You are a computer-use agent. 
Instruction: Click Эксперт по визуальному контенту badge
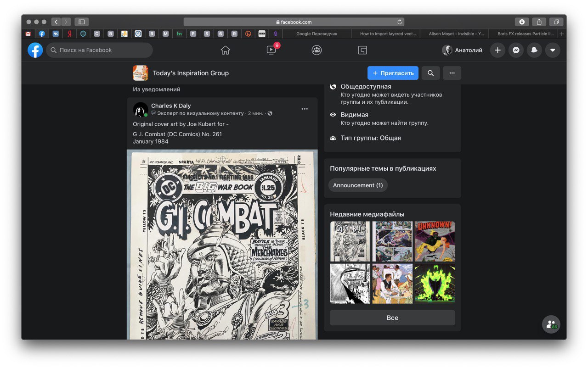[200, 113]
